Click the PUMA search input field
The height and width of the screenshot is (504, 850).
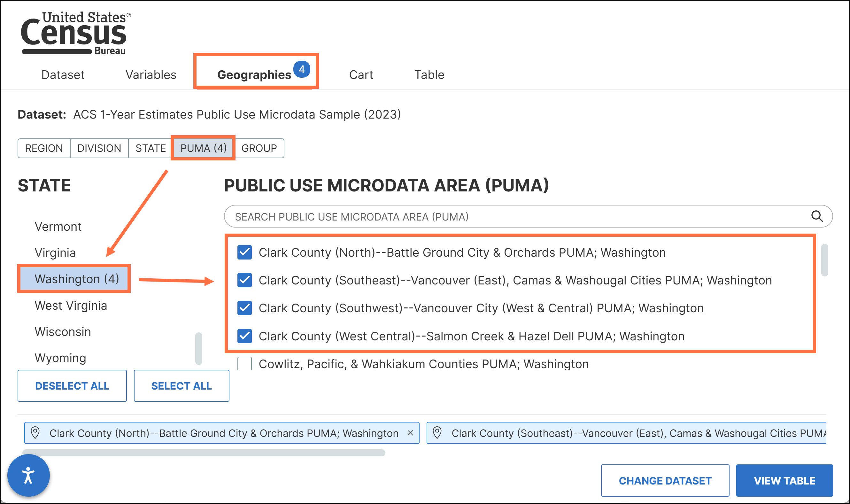(x=509, y=216)
